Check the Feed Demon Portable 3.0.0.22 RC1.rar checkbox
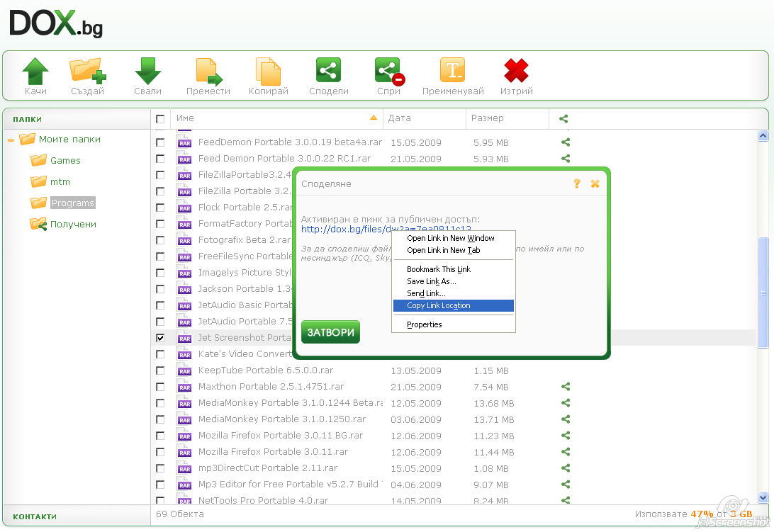The height and width of the screenshot is (532, 774). click(160, 159)
